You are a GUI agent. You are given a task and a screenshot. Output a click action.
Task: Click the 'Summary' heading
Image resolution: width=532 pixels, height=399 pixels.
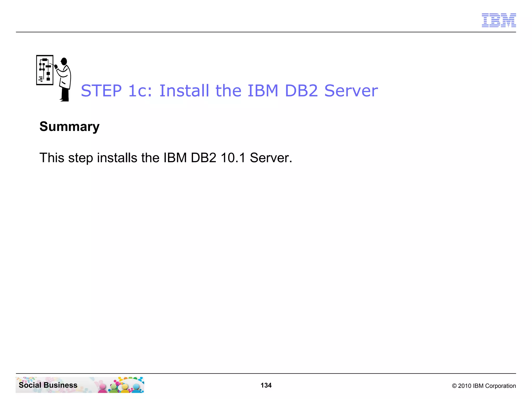[x=69, y=127]
